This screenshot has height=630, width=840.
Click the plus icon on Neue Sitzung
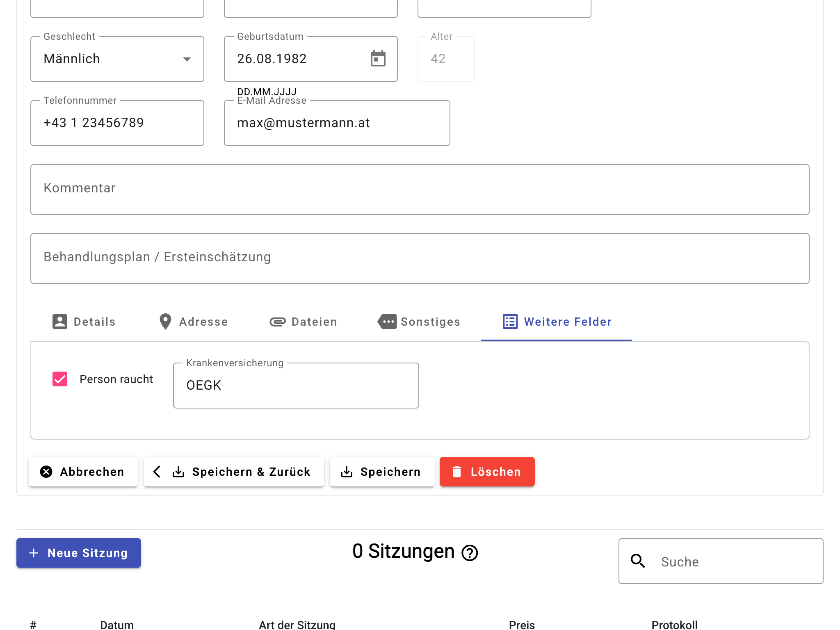coord(34,553)
